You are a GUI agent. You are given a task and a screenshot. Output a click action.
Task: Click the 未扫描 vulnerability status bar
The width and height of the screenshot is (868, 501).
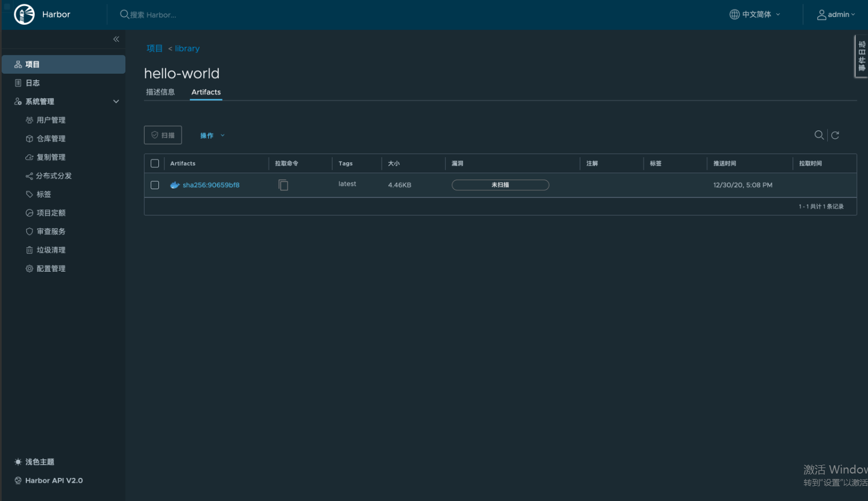(501, 185)
